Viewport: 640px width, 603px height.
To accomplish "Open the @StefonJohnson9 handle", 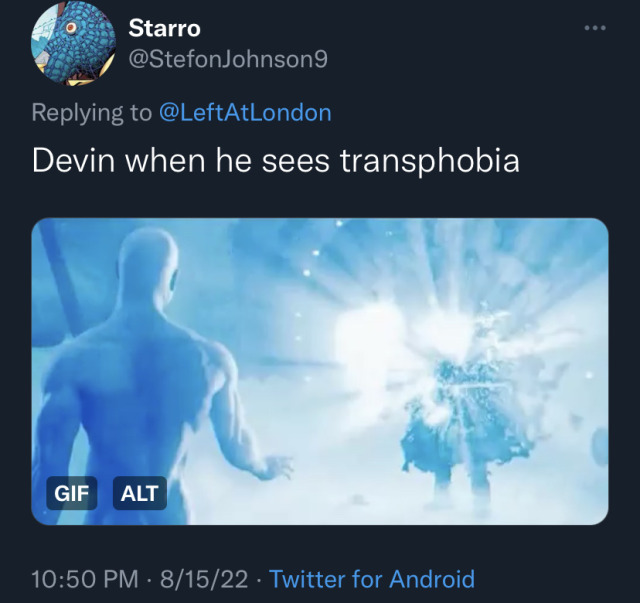I will (x=228, y=59).
